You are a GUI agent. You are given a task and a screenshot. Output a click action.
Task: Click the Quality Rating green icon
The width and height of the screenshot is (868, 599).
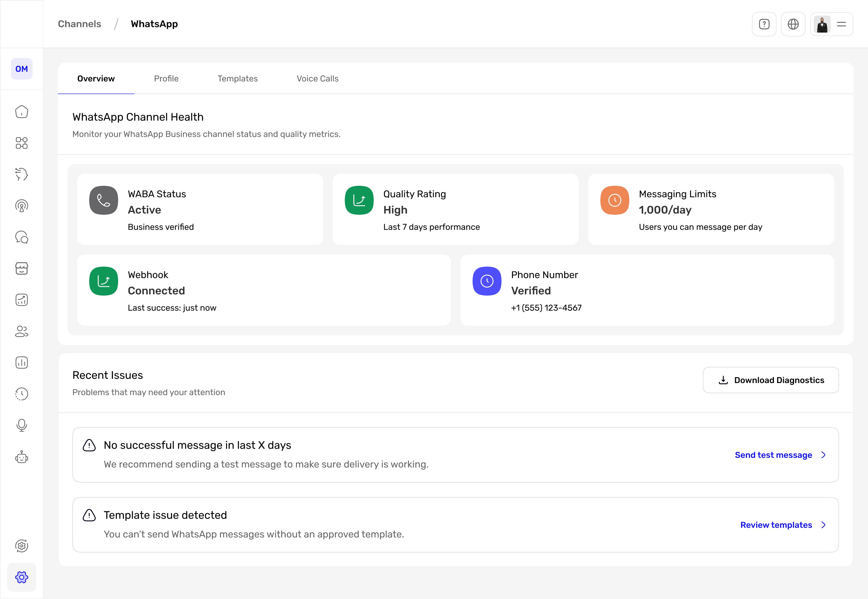coord(359,200)
